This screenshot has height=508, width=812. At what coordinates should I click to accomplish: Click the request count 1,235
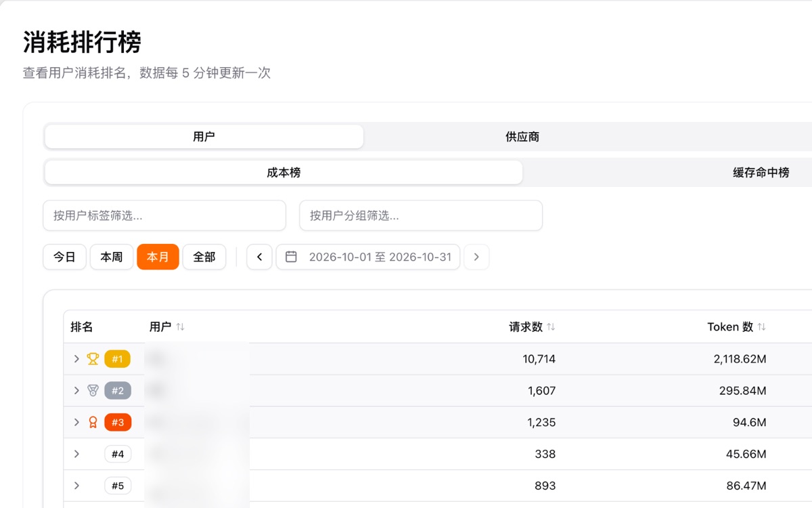click(541, 423)
